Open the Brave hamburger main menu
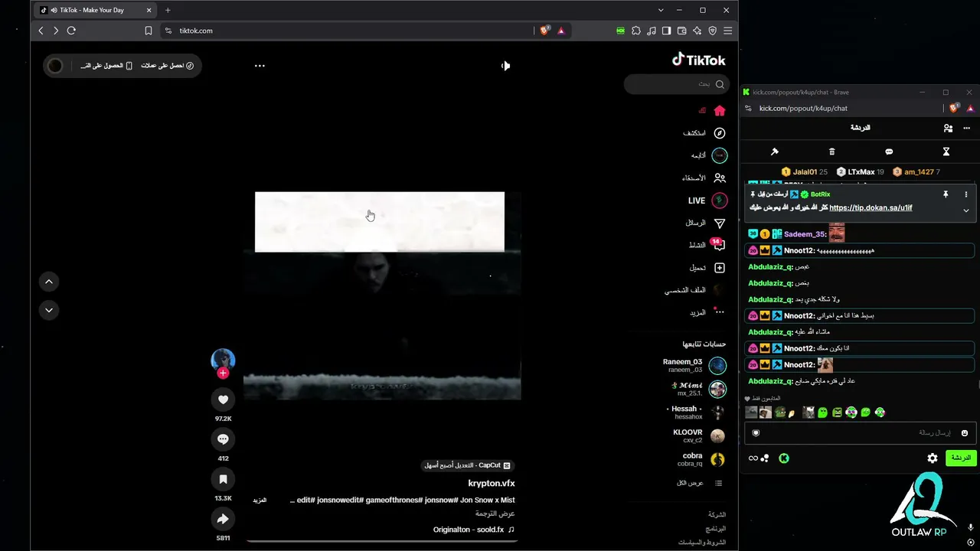Image resolution: width=980 pixels, height=551 pixels. click(728, 31)
